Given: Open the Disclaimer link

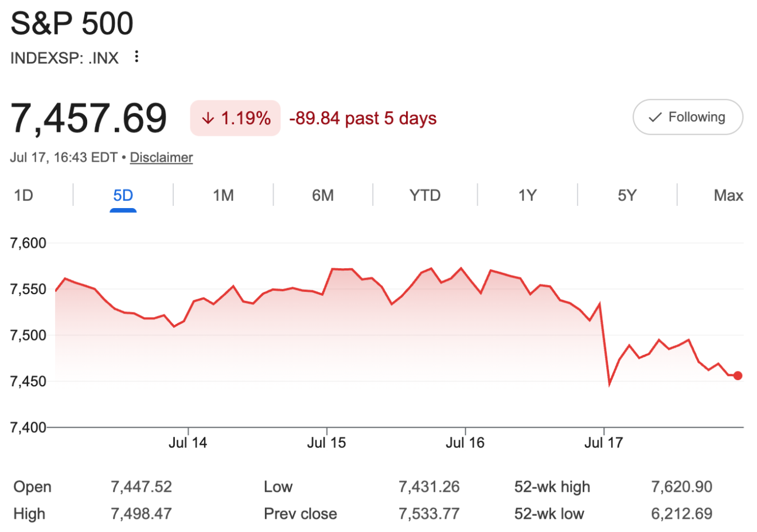Looking at the screenshot, I should coord(161,157).
